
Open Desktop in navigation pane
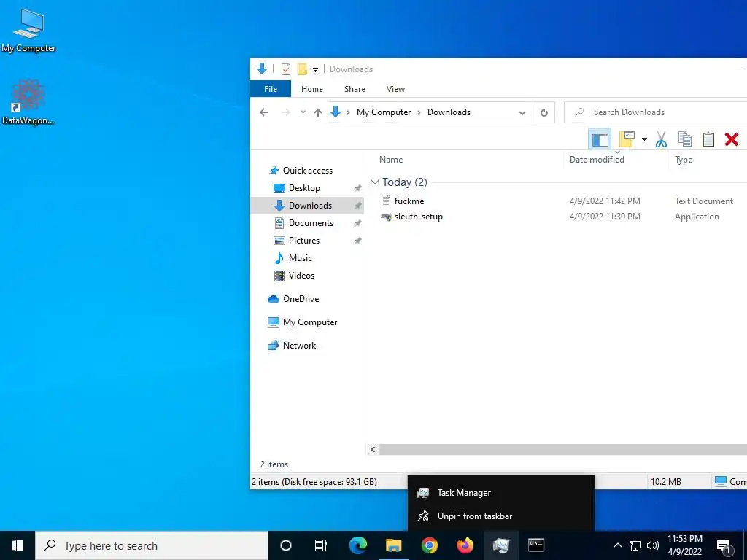304,188
